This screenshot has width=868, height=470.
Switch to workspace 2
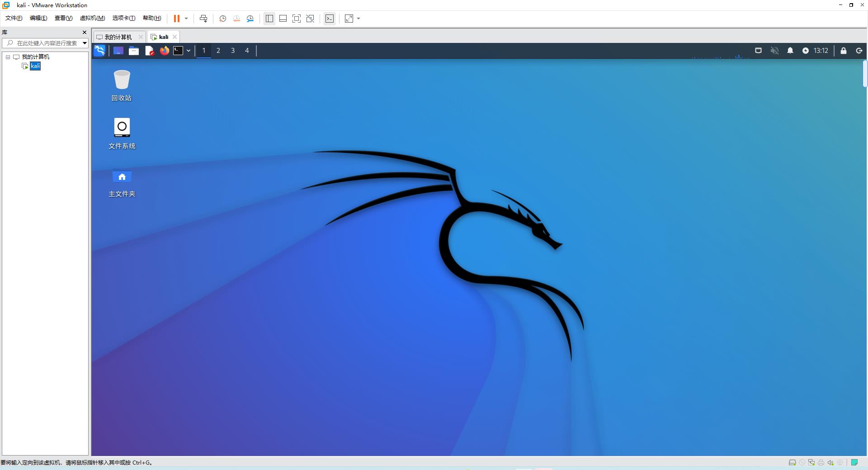218,51
